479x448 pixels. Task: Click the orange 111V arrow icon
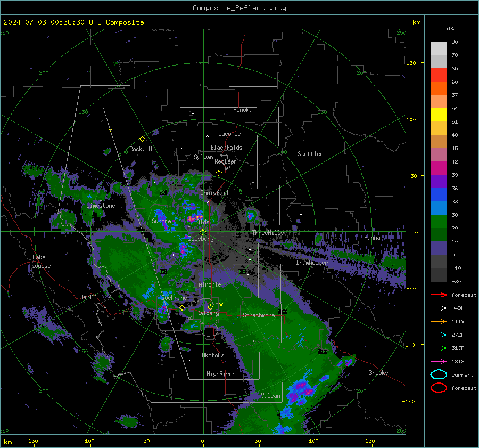[439, 321]
